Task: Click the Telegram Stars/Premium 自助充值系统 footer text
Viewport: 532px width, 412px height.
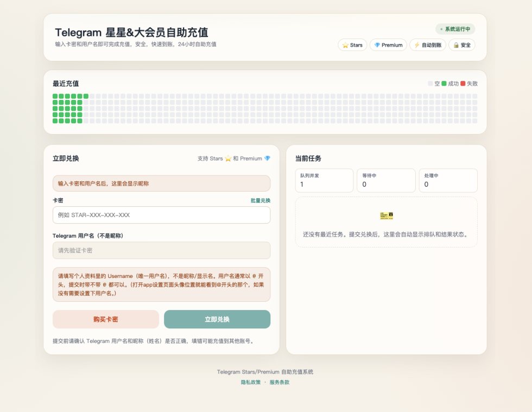Action: [x=265, y=372]
